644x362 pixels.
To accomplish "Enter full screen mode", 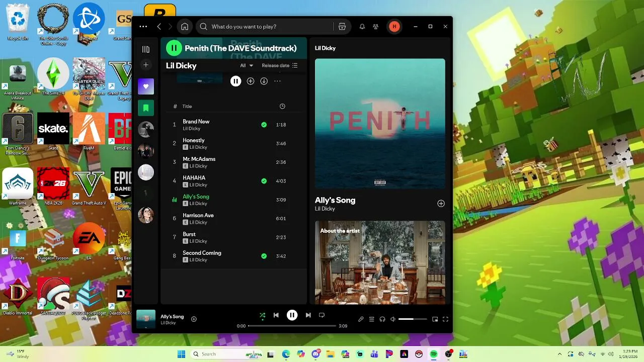I will point(445,319).
